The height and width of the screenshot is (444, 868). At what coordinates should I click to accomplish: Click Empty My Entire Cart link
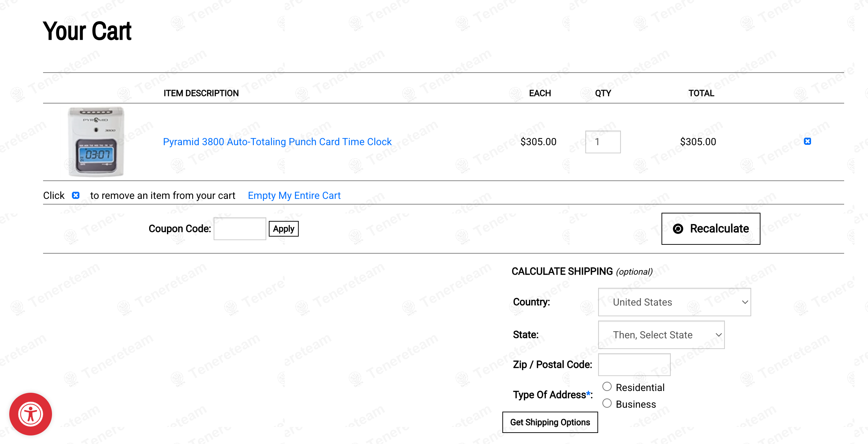pos(294,195)
